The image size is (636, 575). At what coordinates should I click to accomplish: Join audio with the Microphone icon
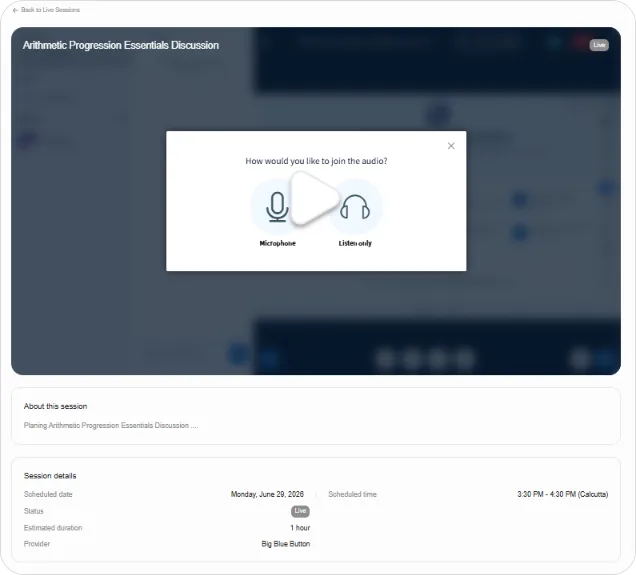(277, 207)
